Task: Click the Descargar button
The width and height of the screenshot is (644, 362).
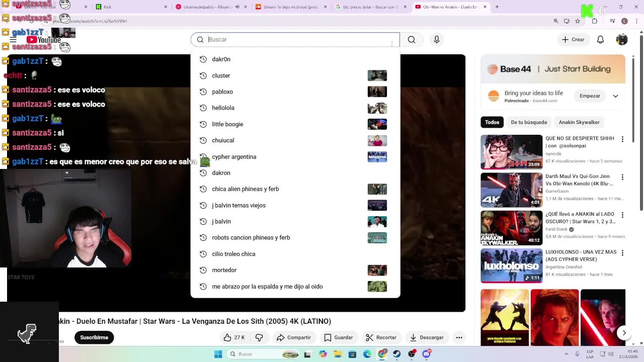Action: point(427,337)
